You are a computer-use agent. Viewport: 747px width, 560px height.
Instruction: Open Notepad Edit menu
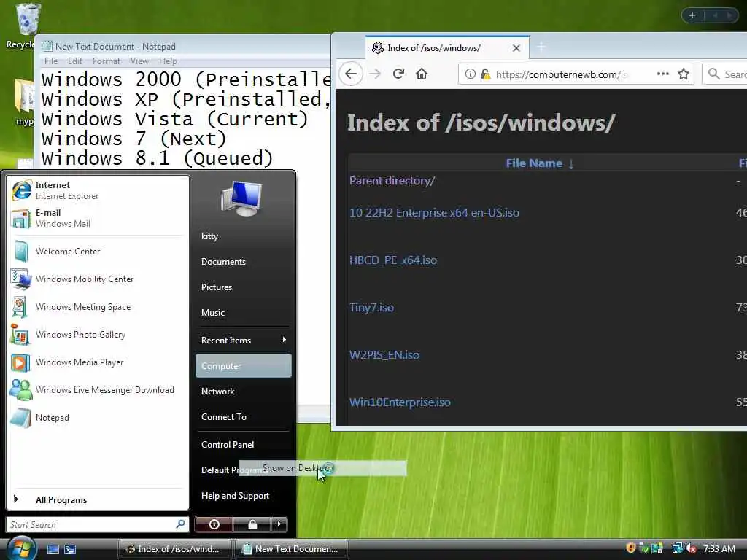pyautogui.click(x=75, y=61)
